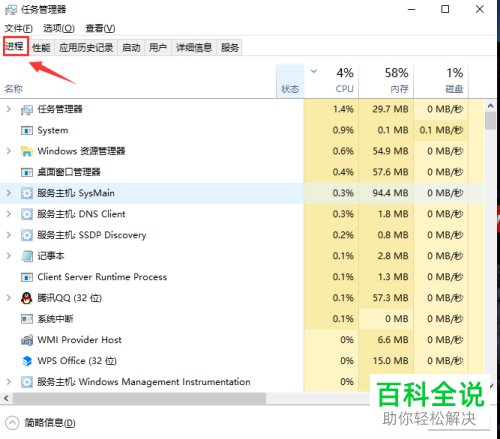Screen dimensions: 500x439
Task: Expand the 服务主机: SSDP Discovery group
Action: coord(9,235)
